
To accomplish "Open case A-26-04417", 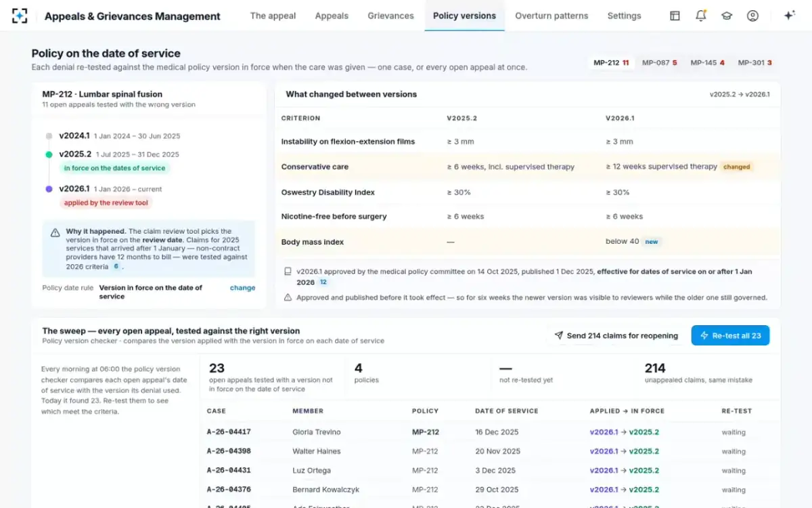I will 229,432.
